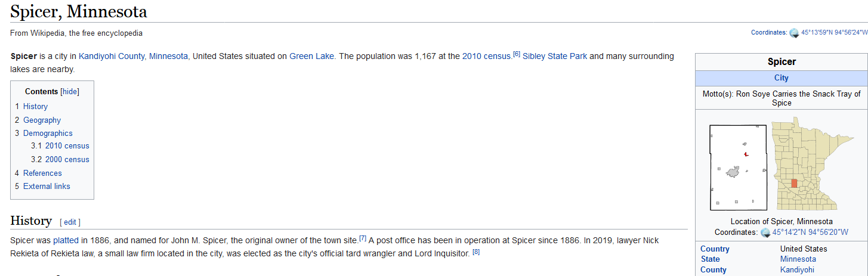
Task: Open Kandiyohi link in infobox
Action: pos(797,269)
